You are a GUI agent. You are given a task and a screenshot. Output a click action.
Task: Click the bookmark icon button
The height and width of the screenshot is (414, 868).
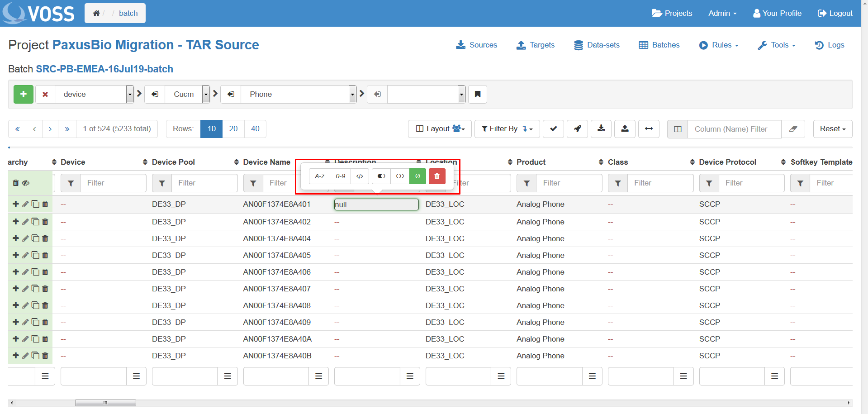pos(478,94)
